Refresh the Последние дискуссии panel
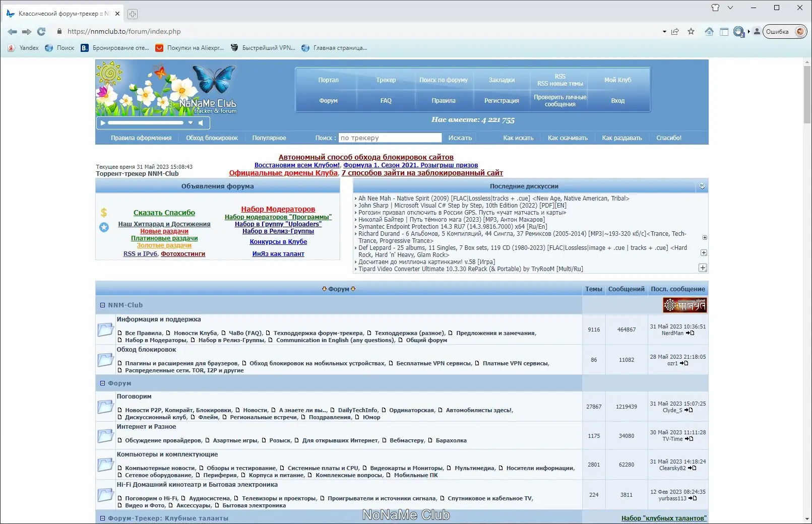 click(702, 186)
